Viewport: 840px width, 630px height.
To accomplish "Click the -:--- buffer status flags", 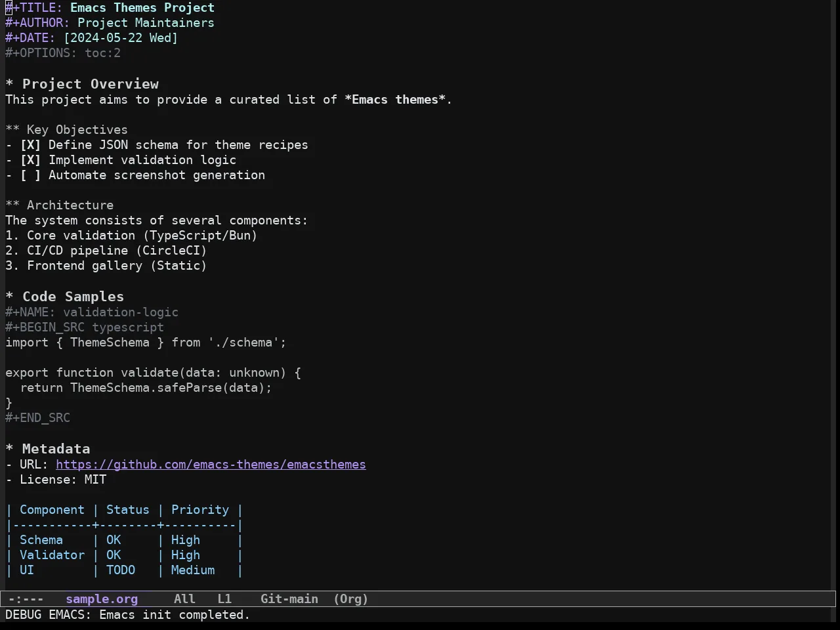I will tap(26, 599).
